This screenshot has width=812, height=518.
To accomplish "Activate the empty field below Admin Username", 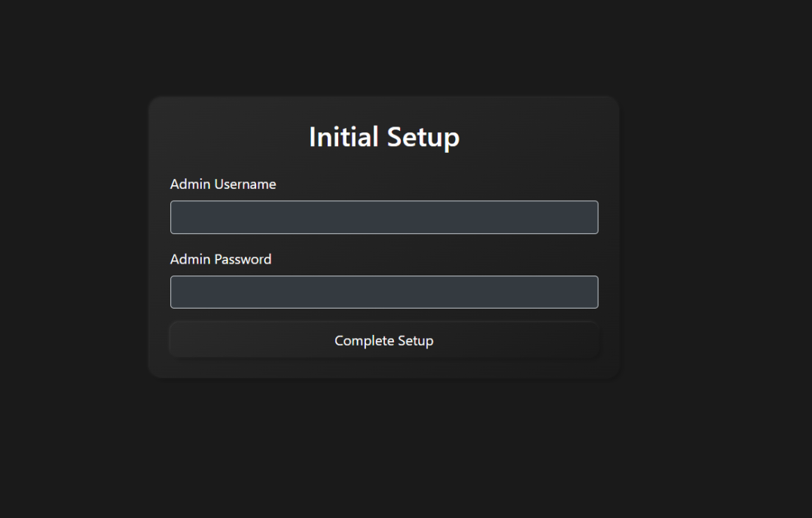I will click(384, 217).
